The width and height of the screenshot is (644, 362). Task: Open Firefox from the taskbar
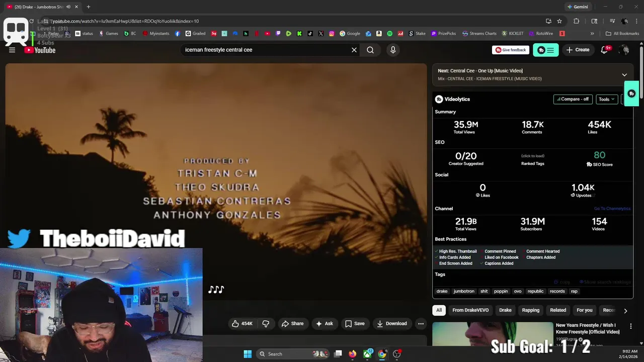(353, 354)
